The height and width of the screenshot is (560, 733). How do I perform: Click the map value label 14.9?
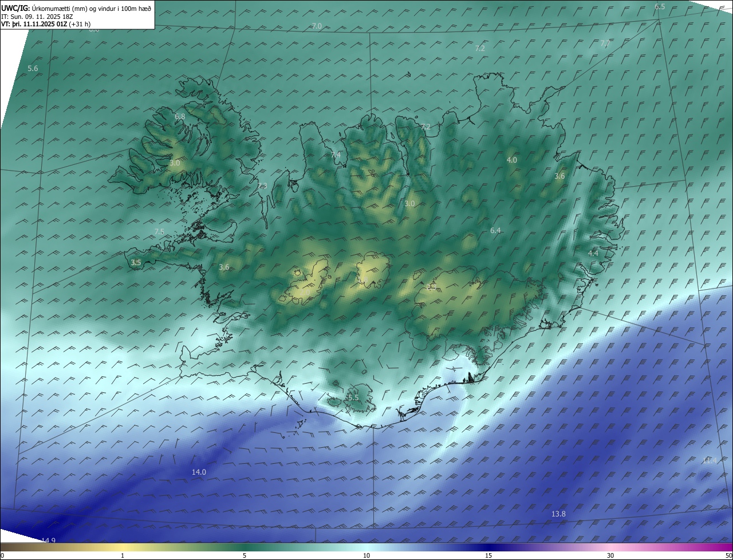pyautogui.click(x=48, y=540)
